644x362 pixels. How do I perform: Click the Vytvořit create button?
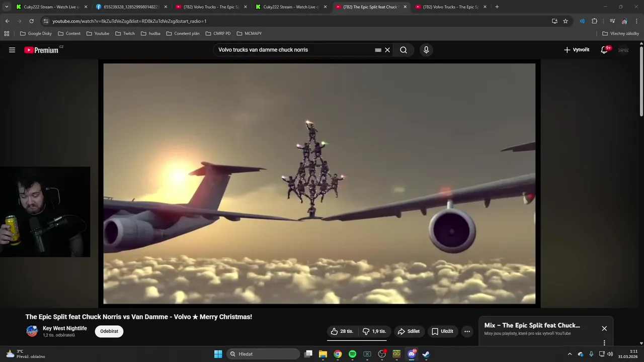577,50
